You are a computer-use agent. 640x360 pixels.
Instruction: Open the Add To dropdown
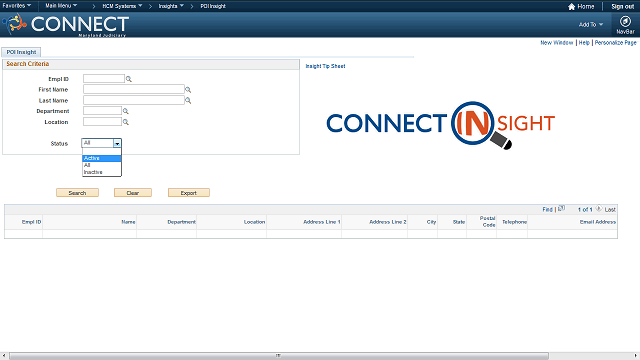pyautogui.click(x=591, y=24)
